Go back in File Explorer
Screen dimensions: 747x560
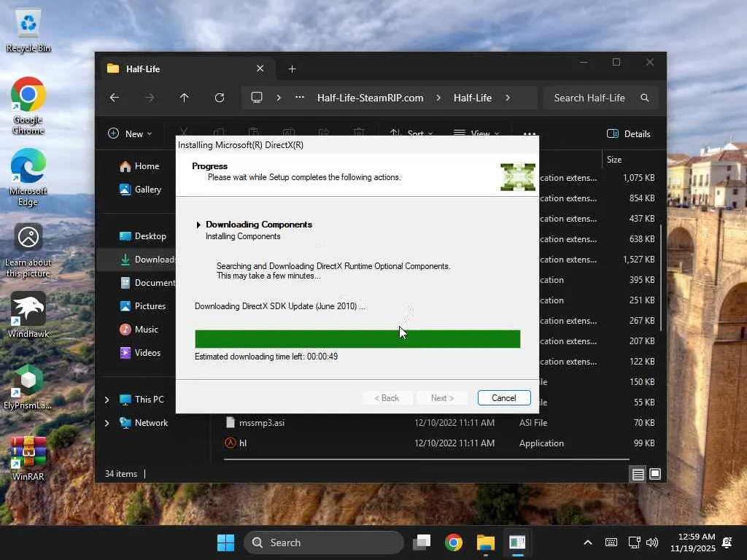tap(115, 98)
